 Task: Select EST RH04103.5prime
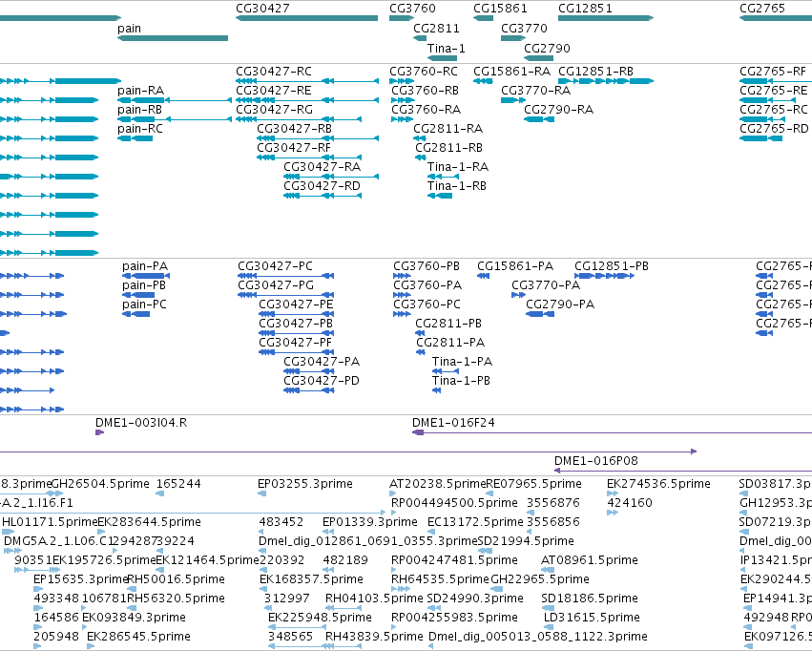(374, 598)
